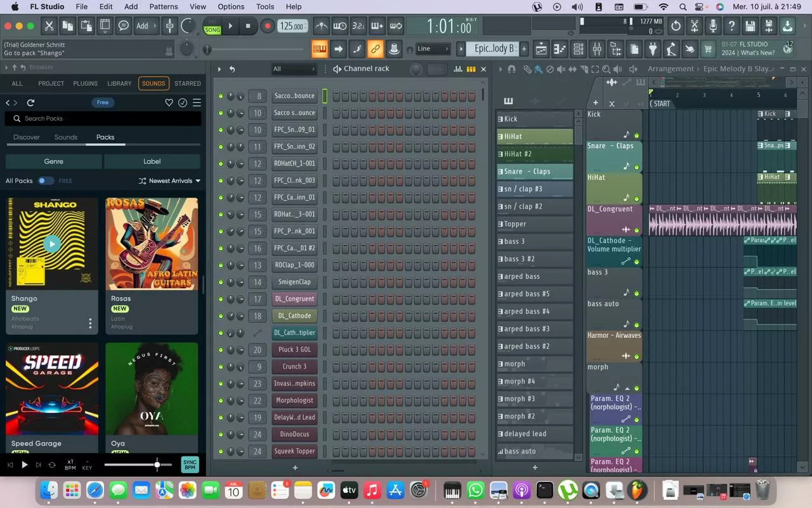812x508 pixels.
Task: Open the Patterns menu
Action: tap(164, 6)
